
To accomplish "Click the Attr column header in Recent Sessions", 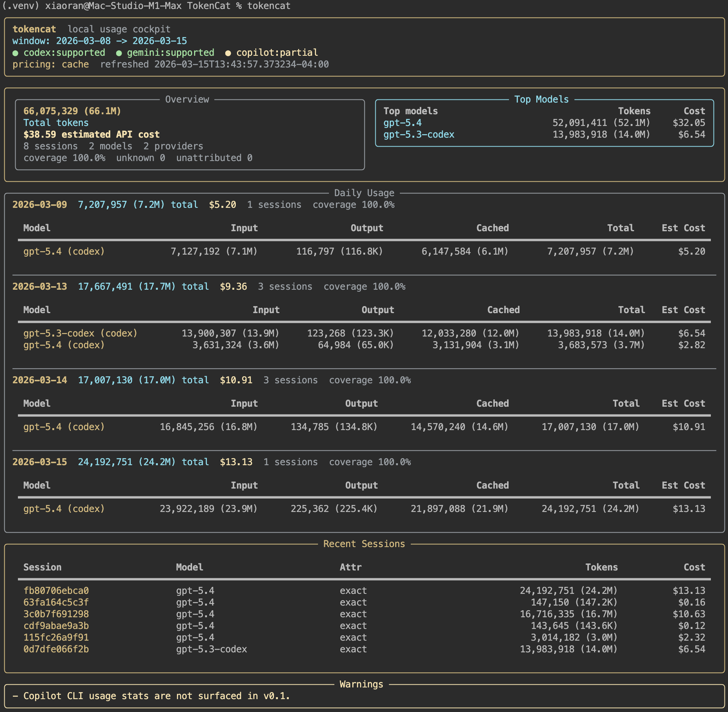I will coord(351,567).
